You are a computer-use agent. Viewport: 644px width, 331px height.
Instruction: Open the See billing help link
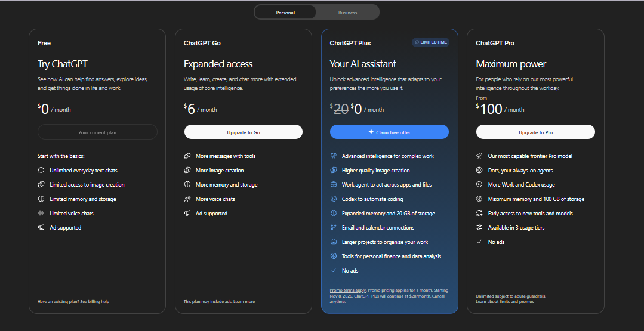point(95,301)
